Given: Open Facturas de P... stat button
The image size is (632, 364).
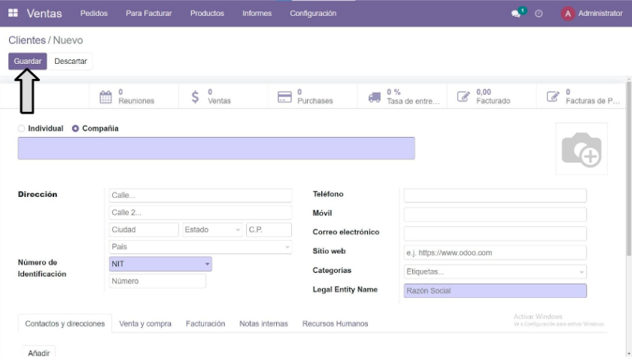Looking at the screenshot, I should pyautogui.click(x=581, y=97).
